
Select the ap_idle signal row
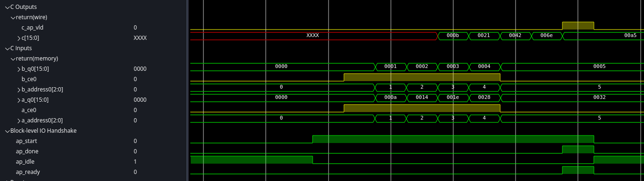pyautogui.click(x=94, y=162)
